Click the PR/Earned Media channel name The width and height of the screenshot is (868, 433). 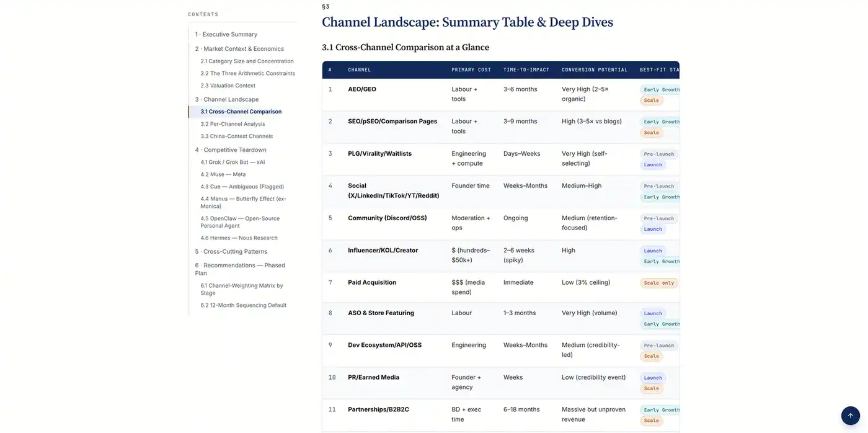click(373, 377)
